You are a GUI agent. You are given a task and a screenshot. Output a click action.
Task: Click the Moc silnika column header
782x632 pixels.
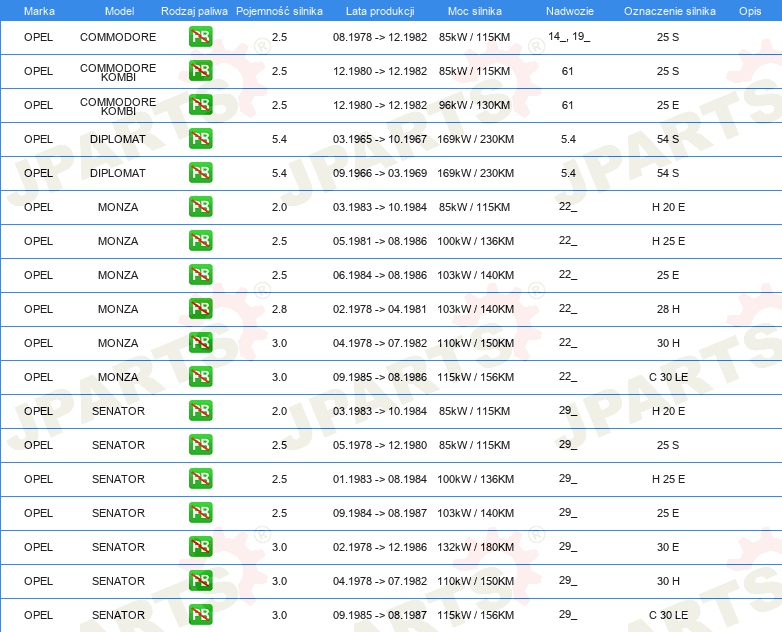[475, 11]
